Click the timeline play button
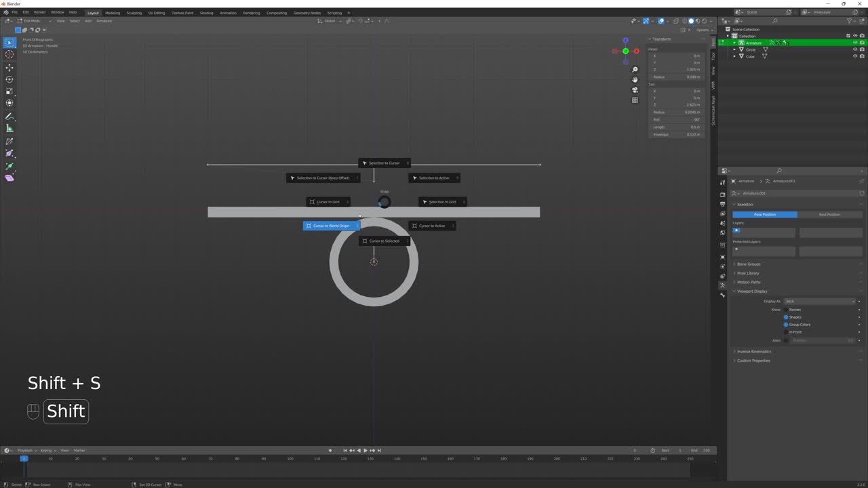Viewport: 868px width, 488px height. 366,451
